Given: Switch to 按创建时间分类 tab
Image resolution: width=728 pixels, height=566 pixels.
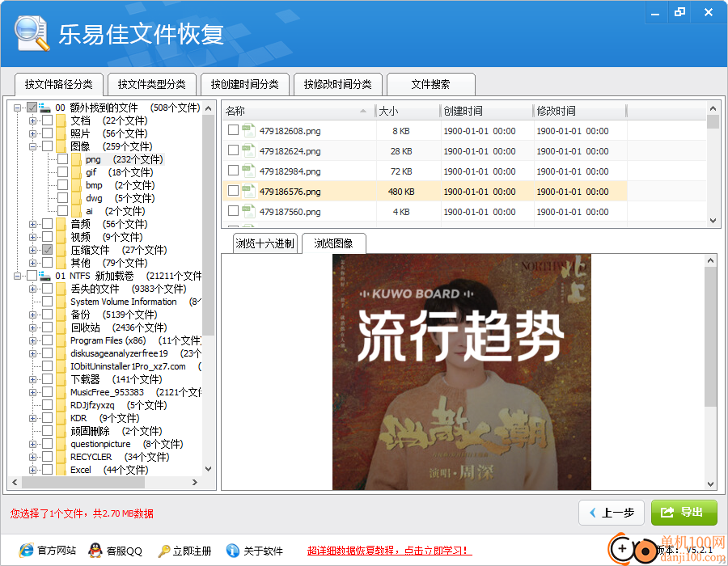Looking at the screenshot, I should [244, 84].
